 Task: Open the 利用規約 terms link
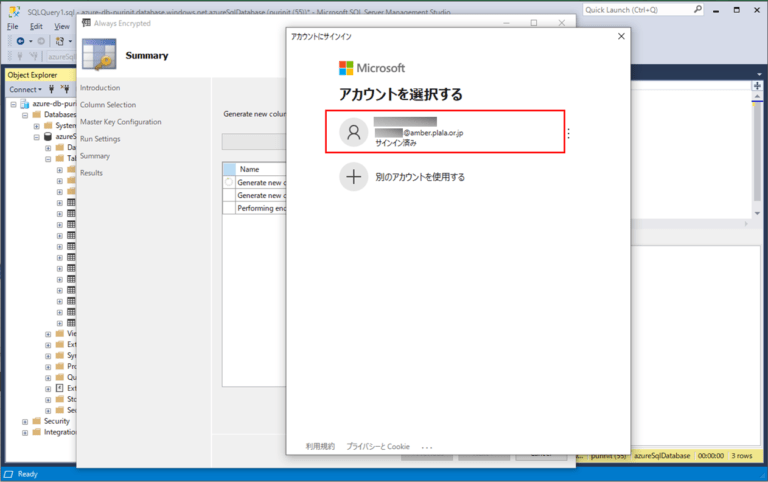tap(320, 446)
